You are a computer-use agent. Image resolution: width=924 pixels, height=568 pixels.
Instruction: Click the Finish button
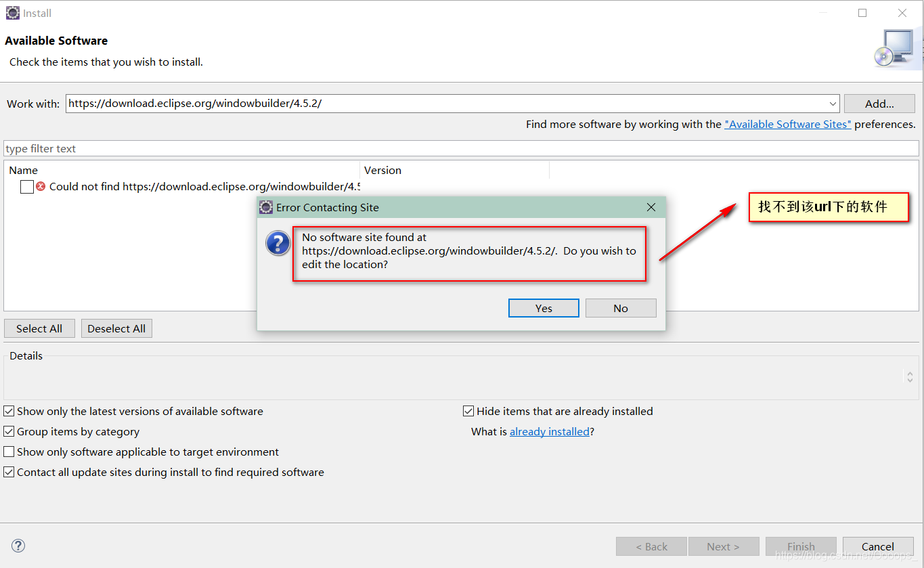(x=801, y=546)
